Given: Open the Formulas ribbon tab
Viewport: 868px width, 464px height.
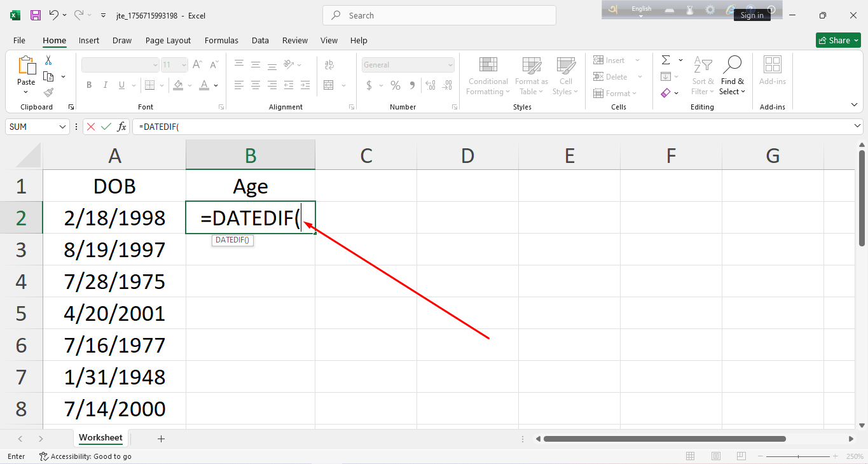Looking at the screenshot, I should 221,40.
